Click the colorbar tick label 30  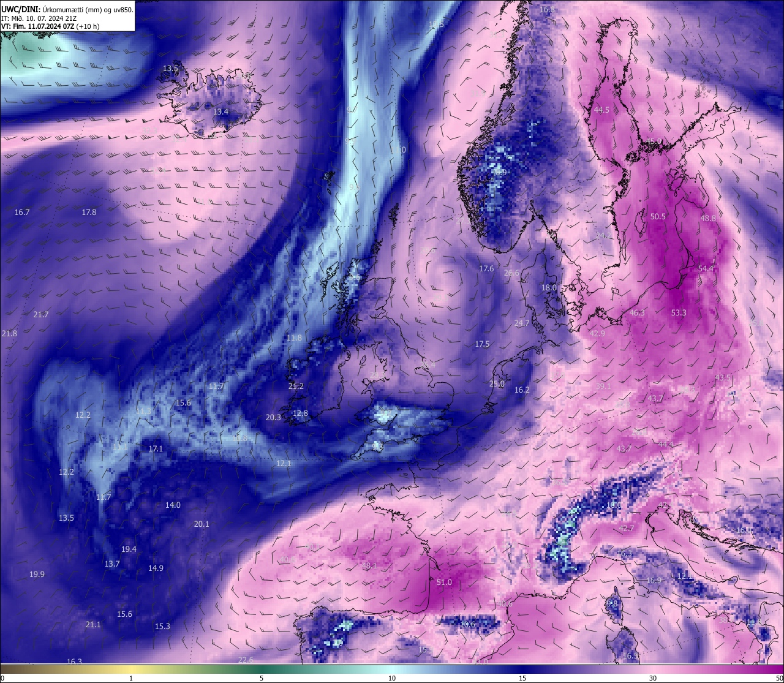(x=653, y=678)
